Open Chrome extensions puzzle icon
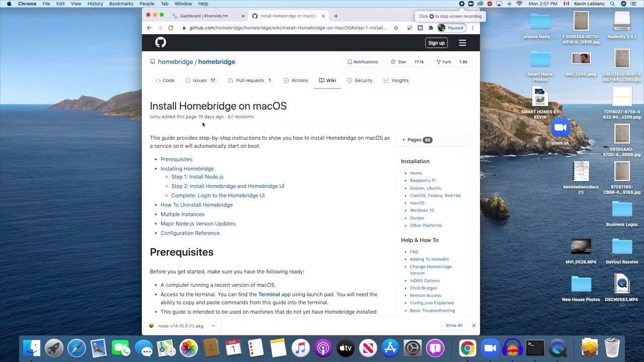Screen dimensions: 644x362 point(431,28)
